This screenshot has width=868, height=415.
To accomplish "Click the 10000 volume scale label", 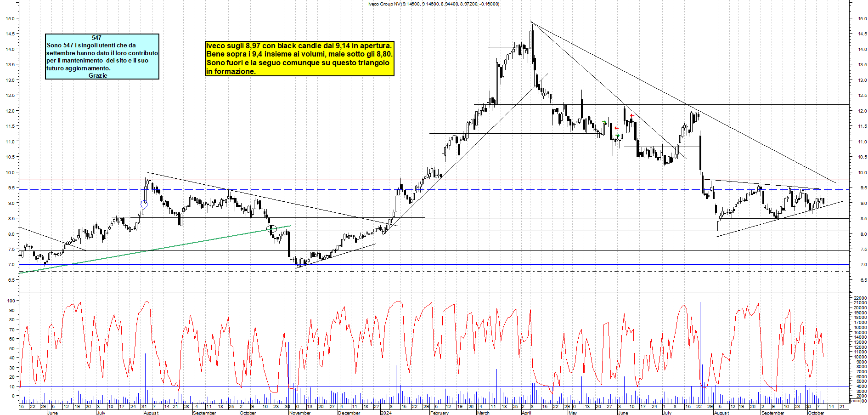I will 860,357.
